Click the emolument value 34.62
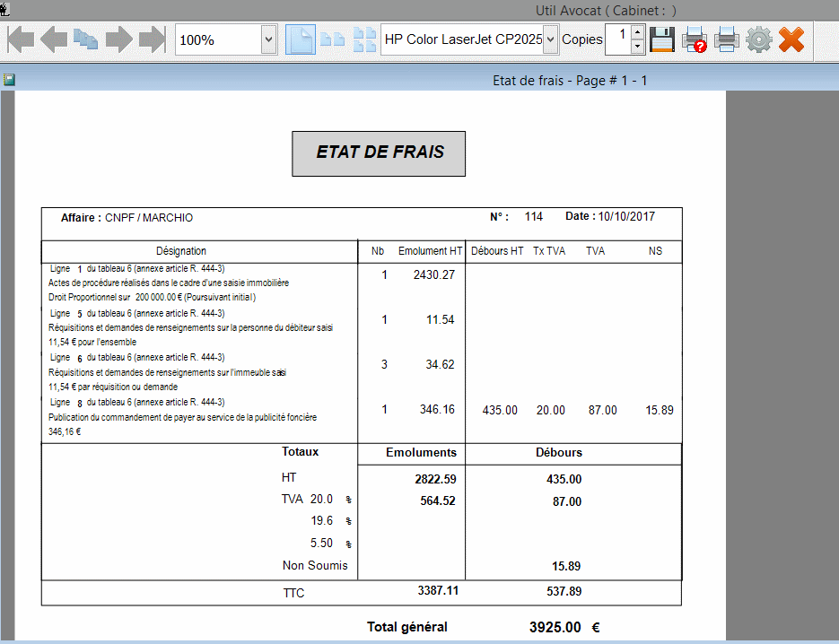 coord(440,365)
